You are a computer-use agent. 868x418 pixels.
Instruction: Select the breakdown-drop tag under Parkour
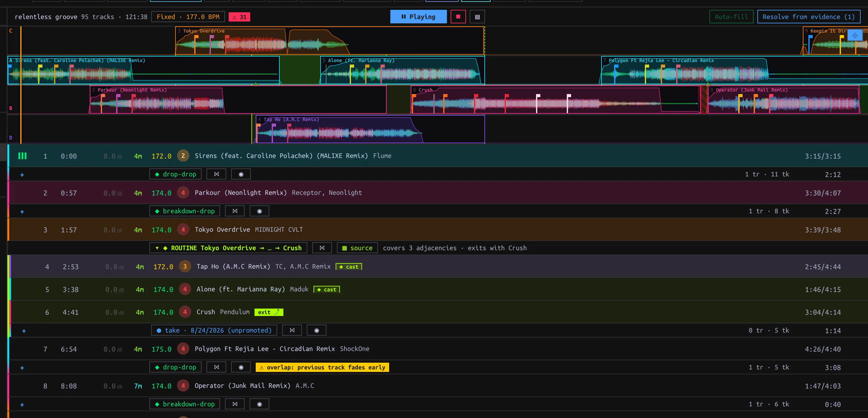click(x=185, y=211)
